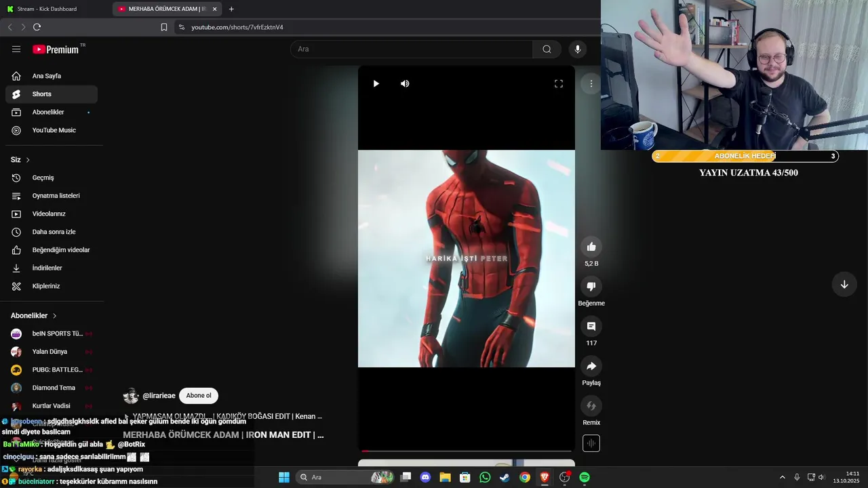Select Shorts in the sidebar
Image resolution: width=868 pixels, height=488 pixels.
click(x=52, y=94)
